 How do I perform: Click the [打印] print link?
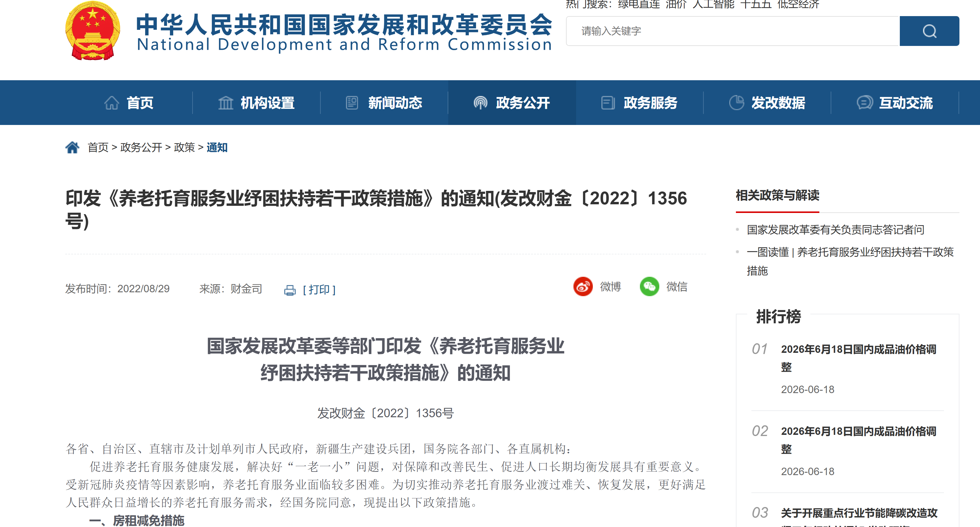(x=319, y=290)
